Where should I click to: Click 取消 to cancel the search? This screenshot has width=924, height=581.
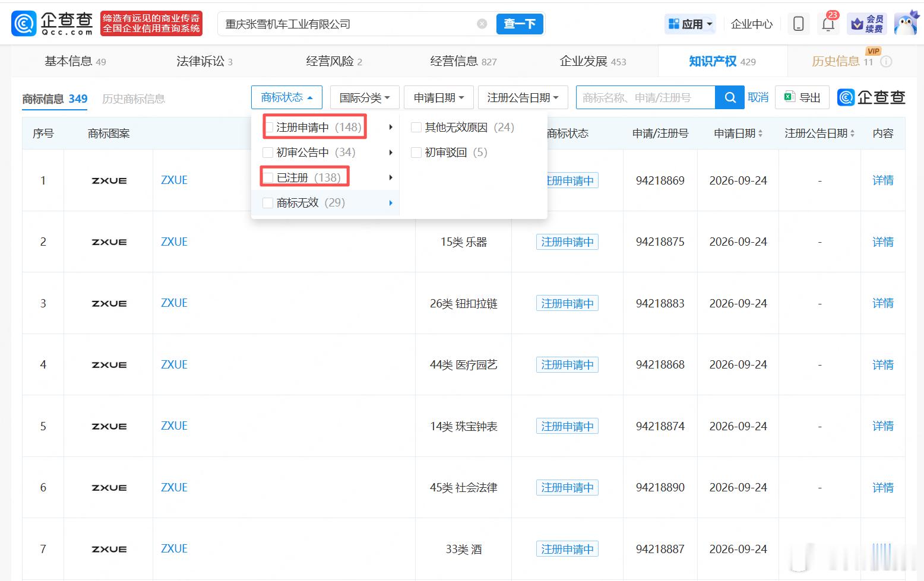(758, 97)
